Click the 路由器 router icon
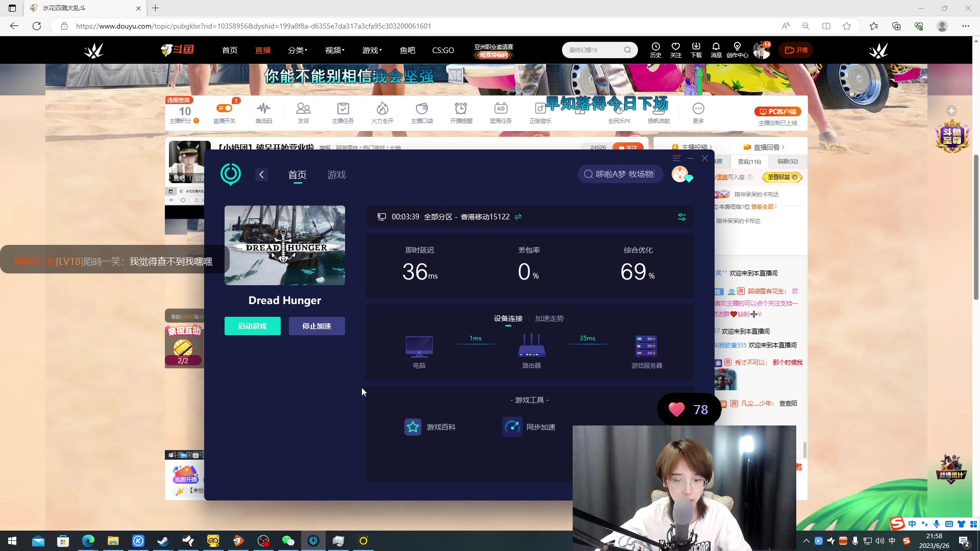The image size is (980, 551). pos(531,345)
